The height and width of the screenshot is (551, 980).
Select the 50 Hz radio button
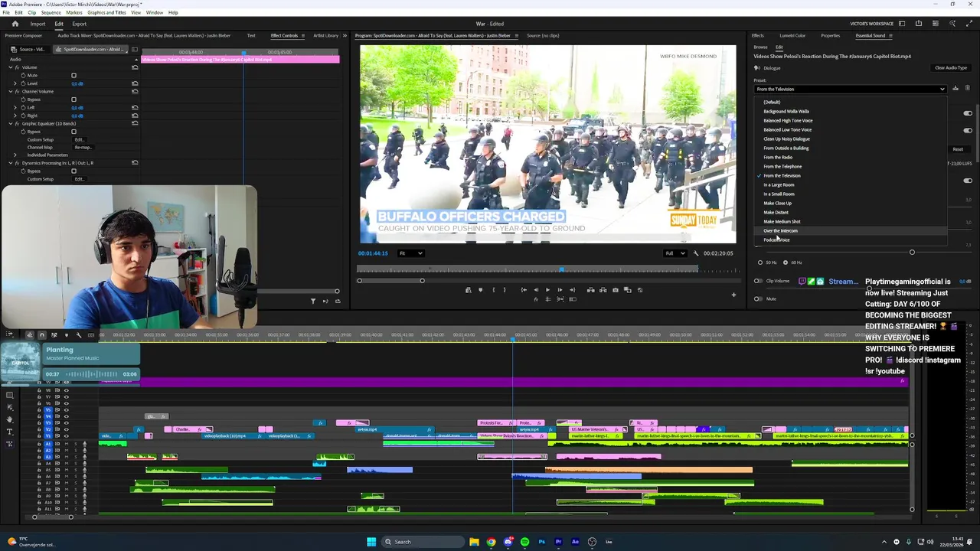tap(760, 262)
